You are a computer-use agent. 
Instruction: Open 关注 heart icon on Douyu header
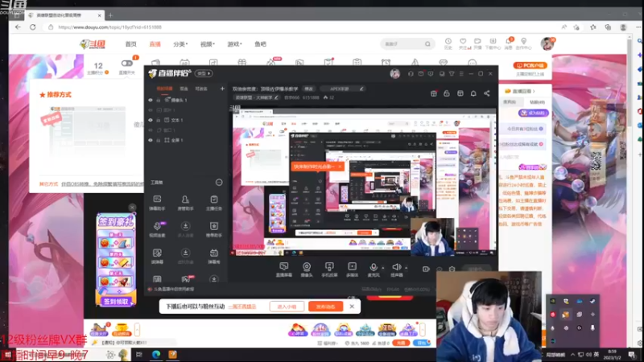coord(464,43)
